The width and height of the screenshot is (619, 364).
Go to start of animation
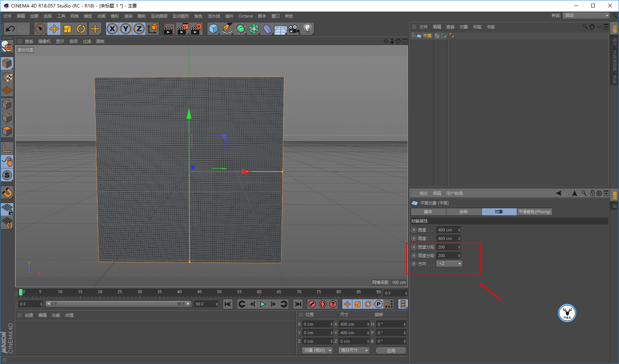click(228, 304)
